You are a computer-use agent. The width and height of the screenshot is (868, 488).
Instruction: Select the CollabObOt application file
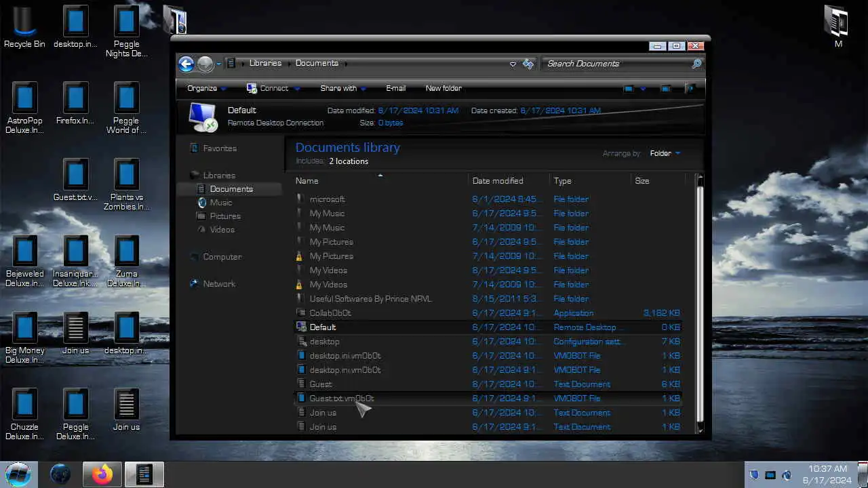pyautogui.click(x=488, y=313)
